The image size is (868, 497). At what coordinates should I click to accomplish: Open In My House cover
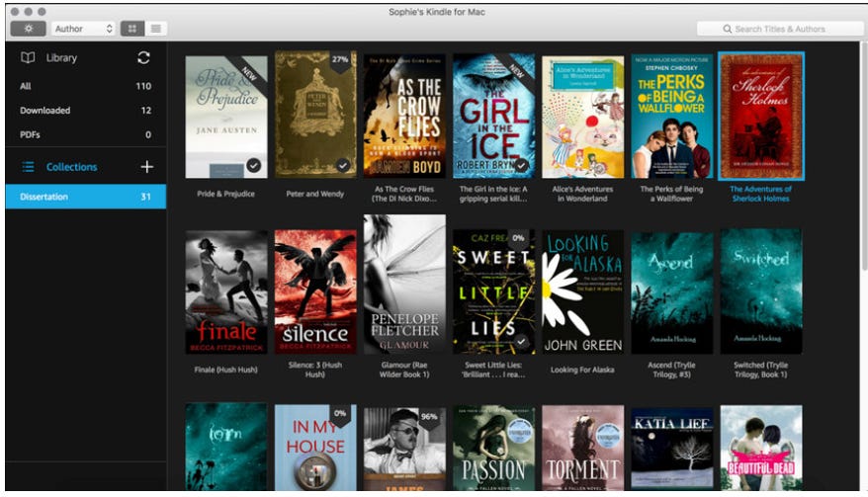315,448
